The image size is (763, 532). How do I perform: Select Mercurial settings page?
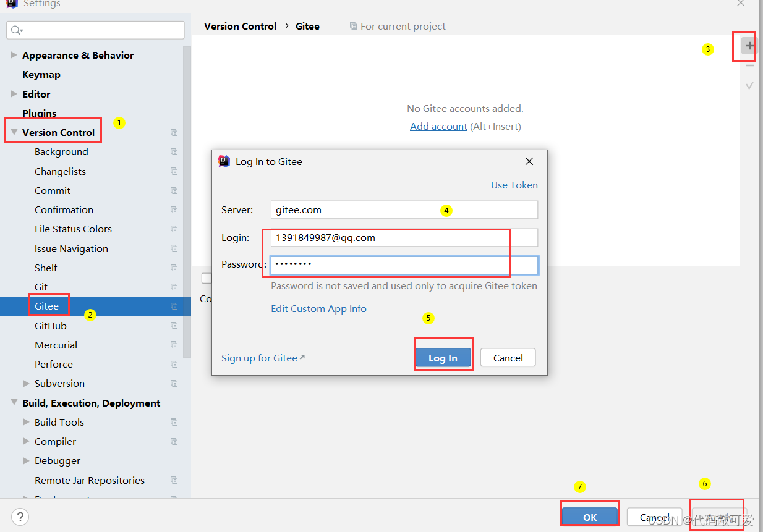pyautogui.click(x=56, y=345)
